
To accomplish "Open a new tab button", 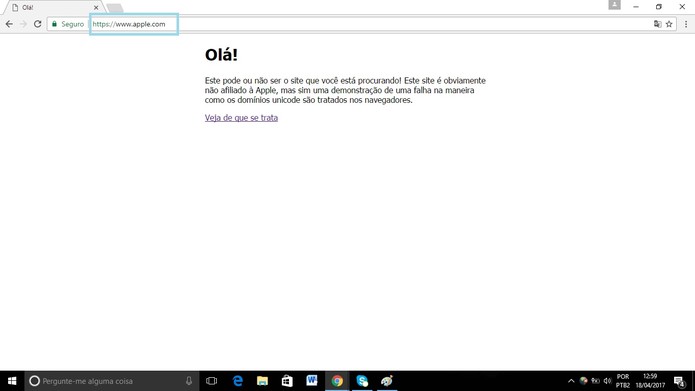I will (115, 8).
